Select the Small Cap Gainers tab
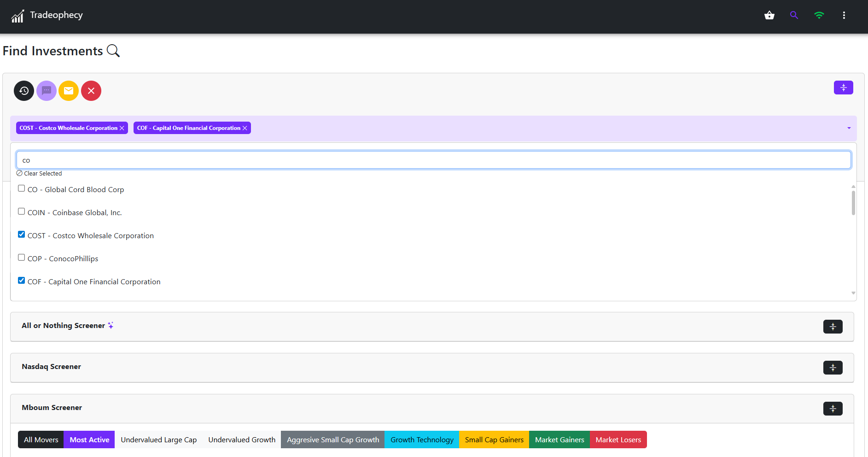Viewport: 868px width, 457px height. pyautogui.click(x=494, y=439)
